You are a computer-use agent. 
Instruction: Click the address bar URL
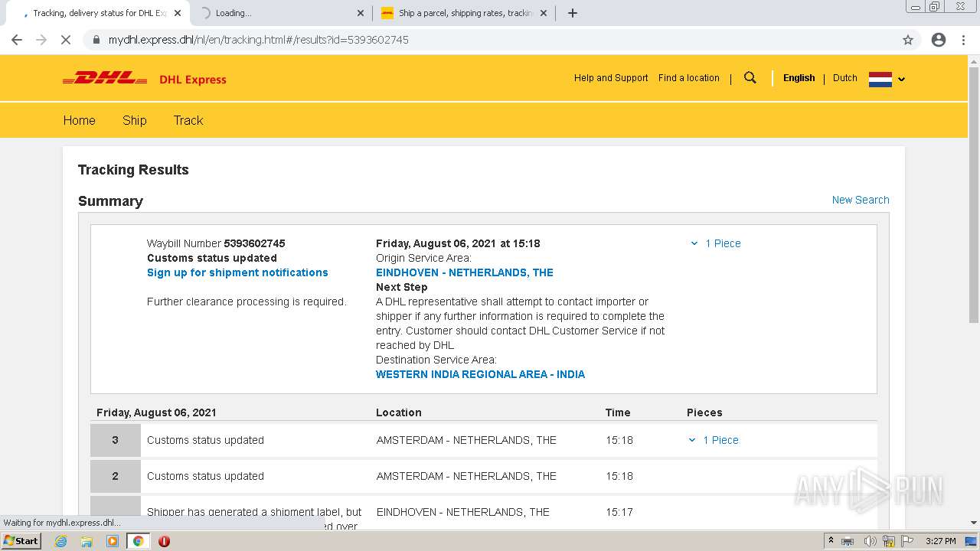pos(259,40)
